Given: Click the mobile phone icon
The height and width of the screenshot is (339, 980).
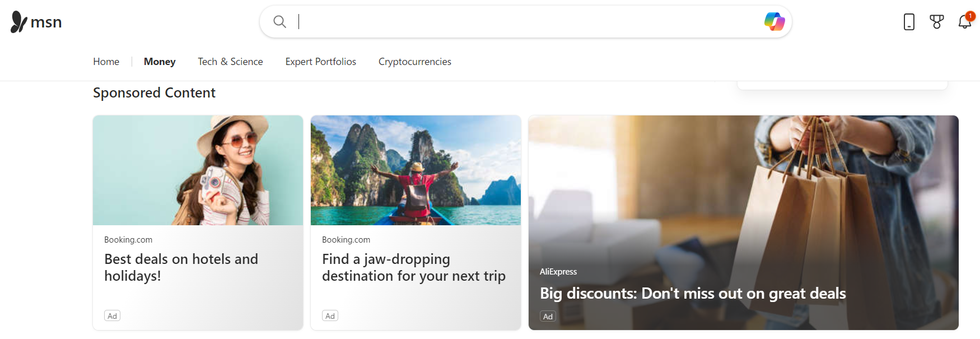Looking at the screenshot, I should pyautogui.click(x=909, y=22).
